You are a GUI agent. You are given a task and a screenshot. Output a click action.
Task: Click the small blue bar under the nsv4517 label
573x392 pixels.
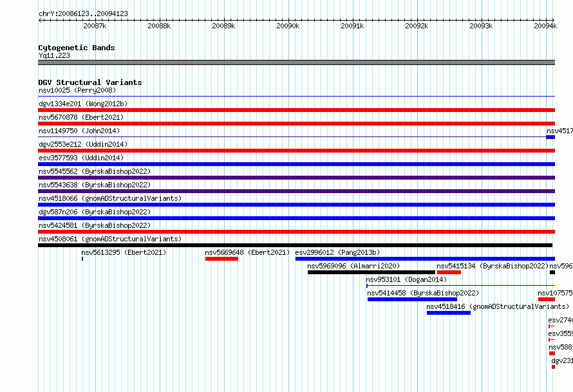pyautogui.click(x=550, y=137)
